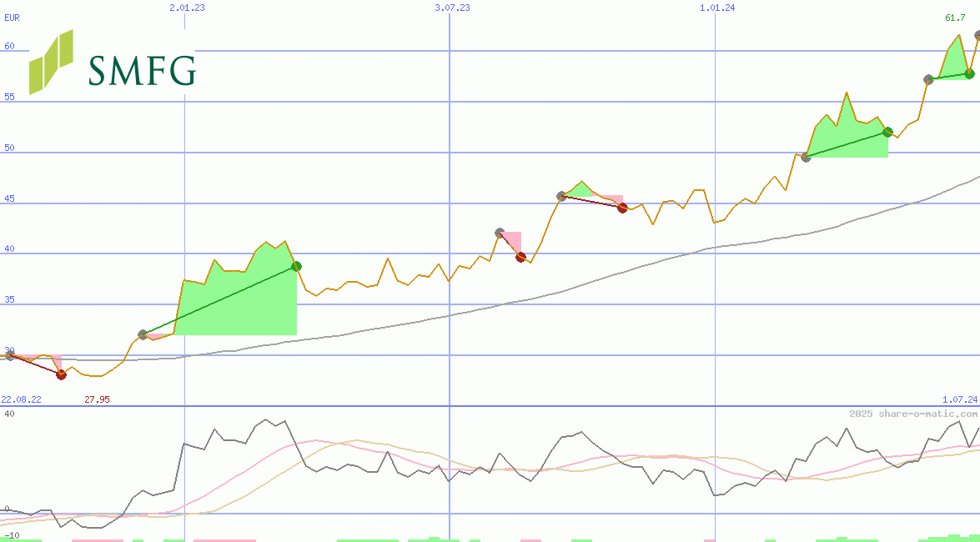Select the 2.01.23 date label
This screenshot has width=980, height=542.
point(187,8)
